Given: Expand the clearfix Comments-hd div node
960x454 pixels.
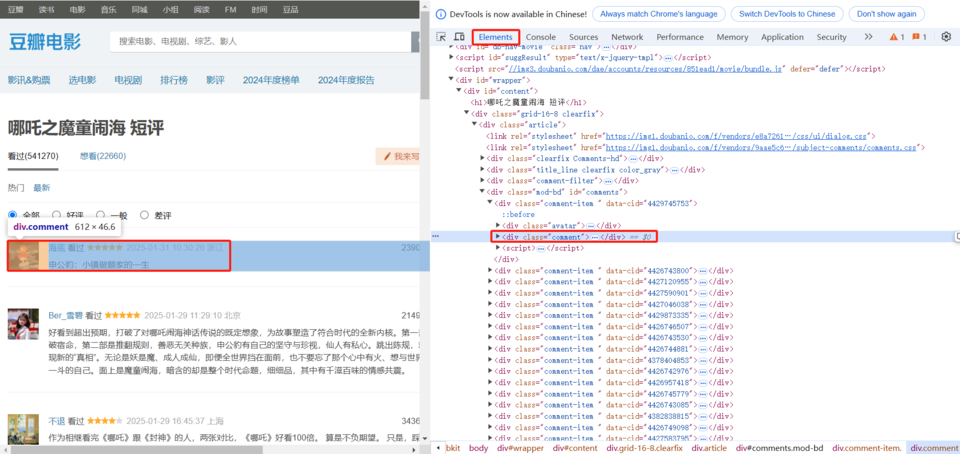Looking at the screenshot, I should point(482,158).
